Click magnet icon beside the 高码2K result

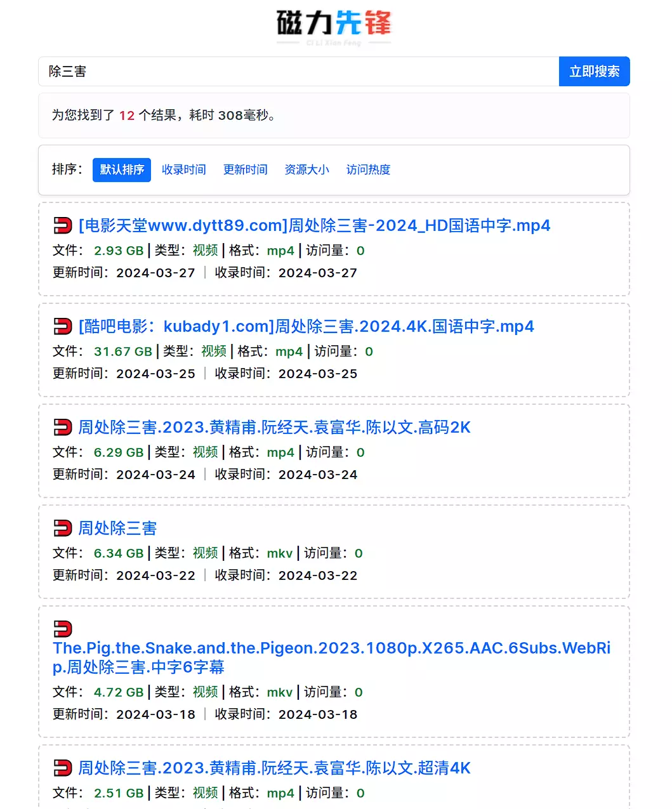[x=63, y=428]
